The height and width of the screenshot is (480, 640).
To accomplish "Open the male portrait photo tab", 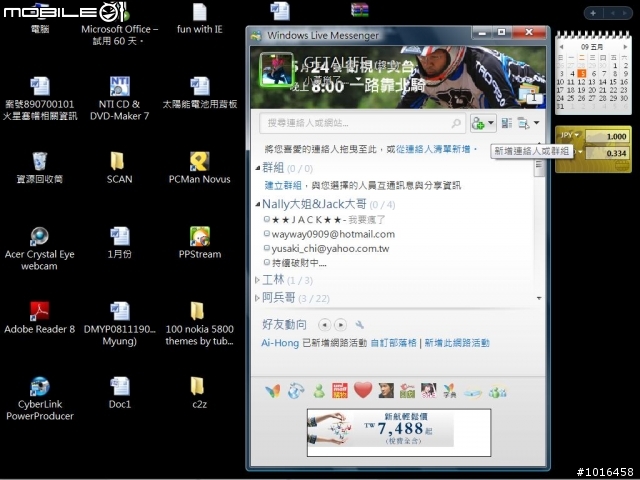I will tap(386, 390).
